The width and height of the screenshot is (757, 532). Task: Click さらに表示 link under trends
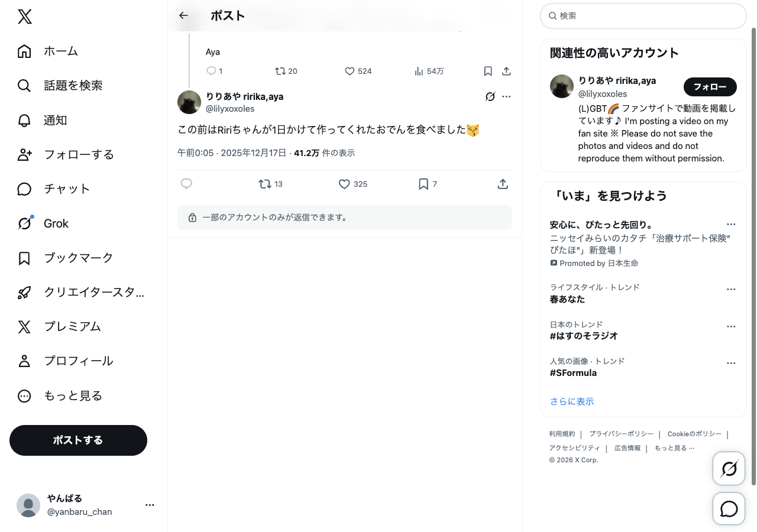(572, 402)
